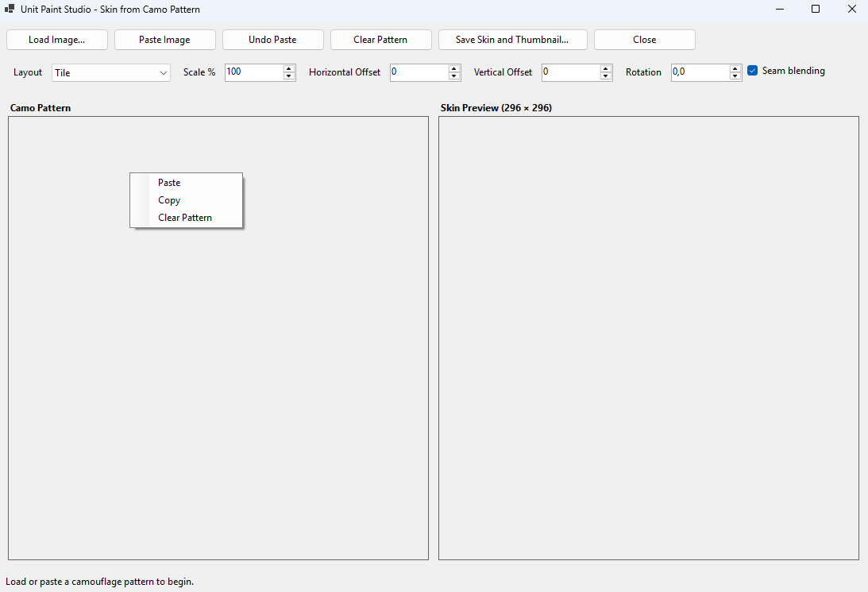Image resolution: width=868 pixels, height=592 pixels.
Task: Decrease Vertical Offset with down arrow
Action: click(x=606, y=75)
